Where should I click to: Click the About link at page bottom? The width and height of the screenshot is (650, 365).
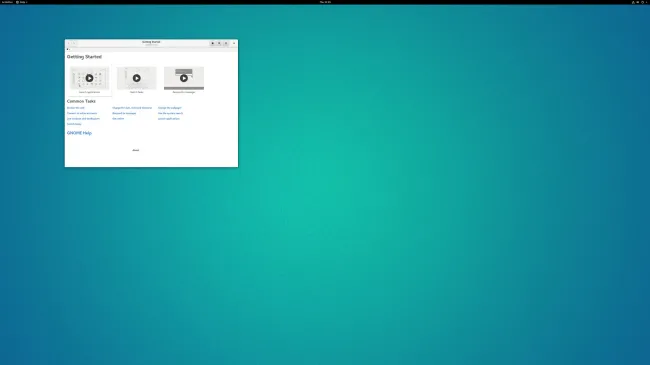[x=136, y=150]
